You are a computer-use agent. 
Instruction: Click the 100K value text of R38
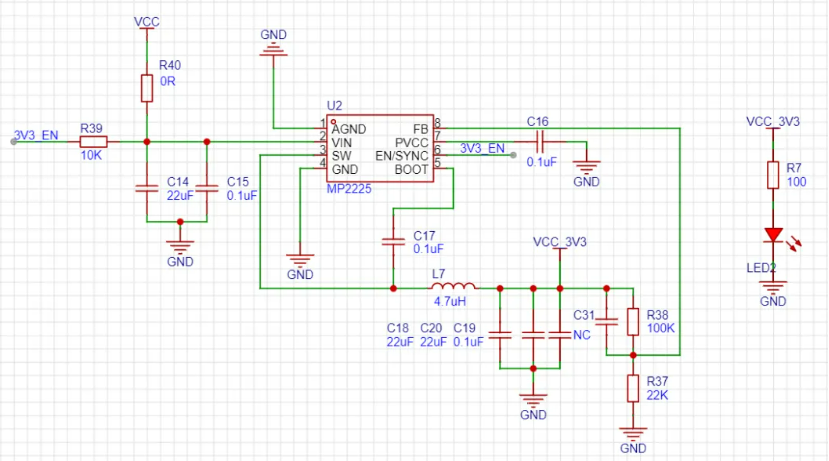pos(661,328)
